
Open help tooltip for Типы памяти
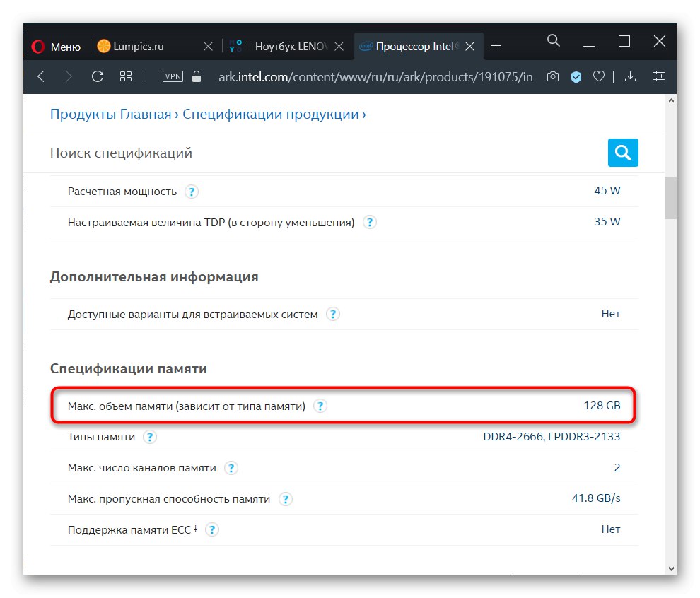tap(149, 437)
